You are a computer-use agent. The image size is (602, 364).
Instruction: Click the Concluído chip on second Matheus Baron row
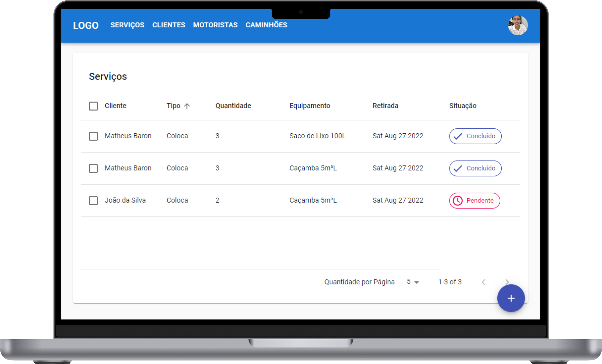pyautogui.click(x=475, y=168)
